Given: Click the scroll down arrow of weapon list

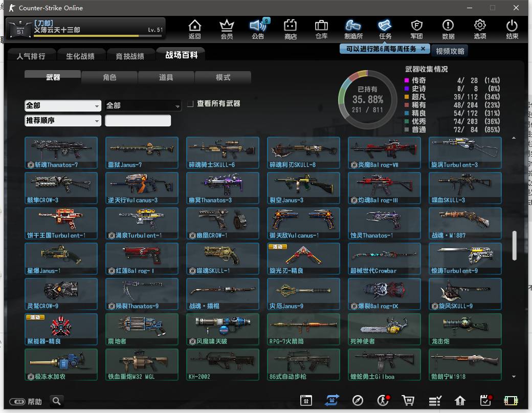Looking at the screenshot, I should coord(514,376).
